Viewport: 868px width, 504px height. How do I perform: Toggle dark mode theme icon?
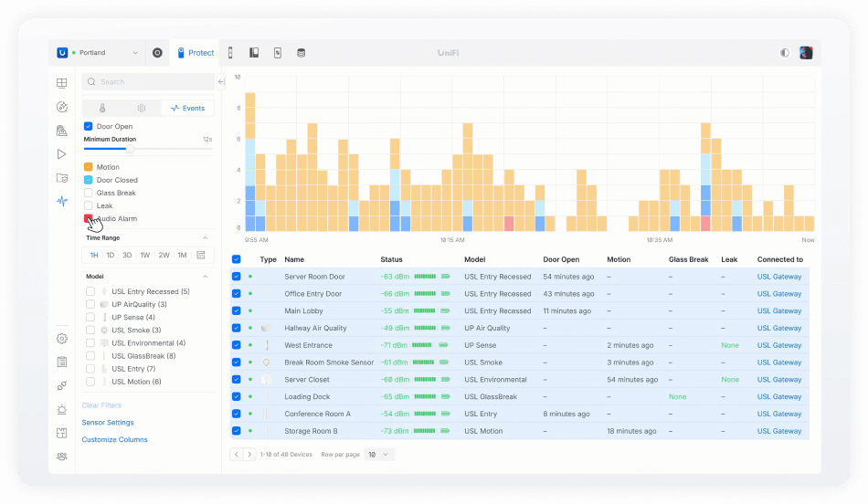click(785, 53)
